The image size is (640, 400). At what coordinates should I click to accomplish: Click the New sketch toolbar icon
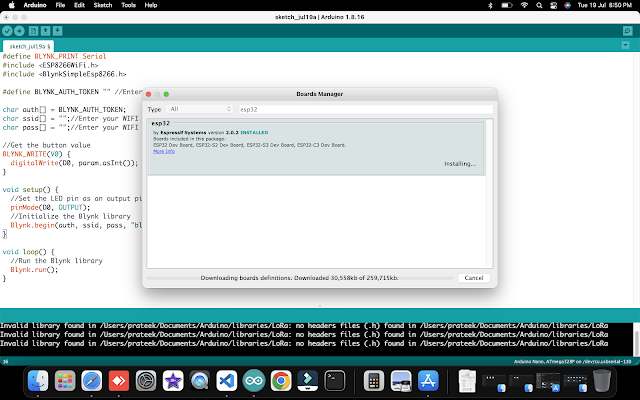(x=35, y=32)
